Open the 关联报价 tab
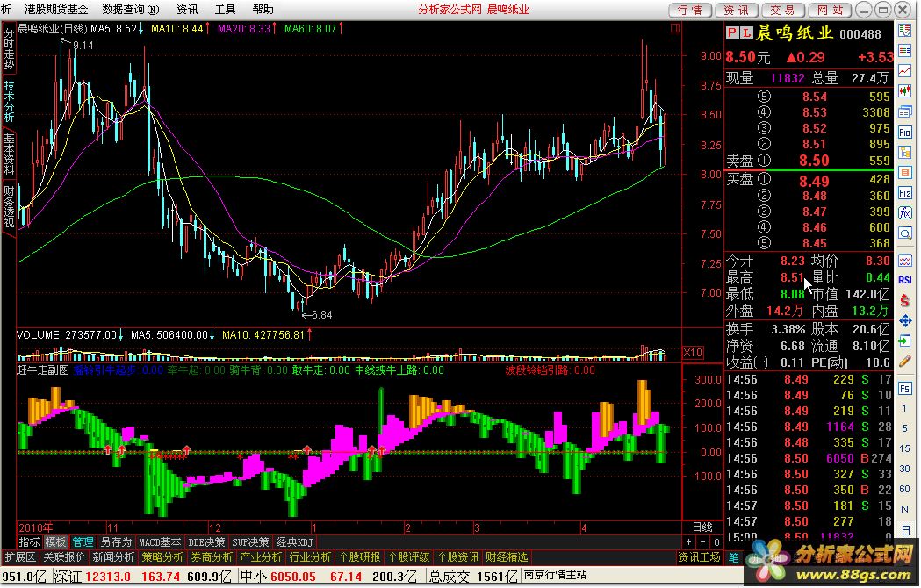Image resolution: width=921 pixels, height=588 pixels. 65,557
